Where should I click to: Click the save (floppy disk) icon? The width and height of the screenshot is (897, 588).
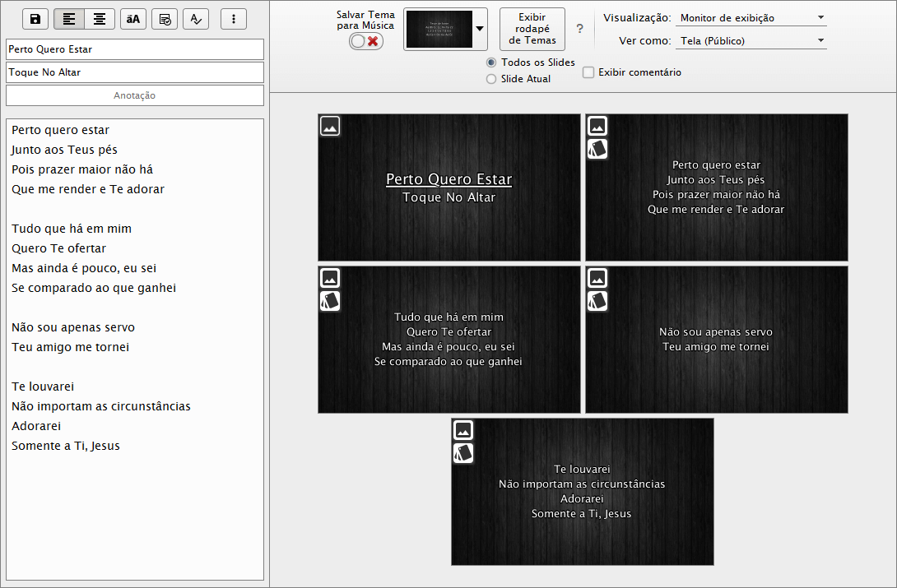pyautogui.click(x=35, y=19)
